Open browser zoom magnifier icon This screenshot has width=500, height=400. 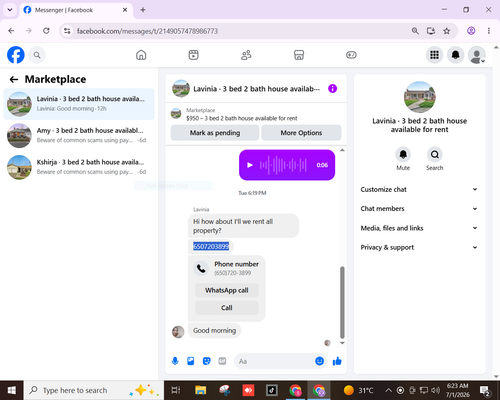pyautogui.click(x=415, y=31)
